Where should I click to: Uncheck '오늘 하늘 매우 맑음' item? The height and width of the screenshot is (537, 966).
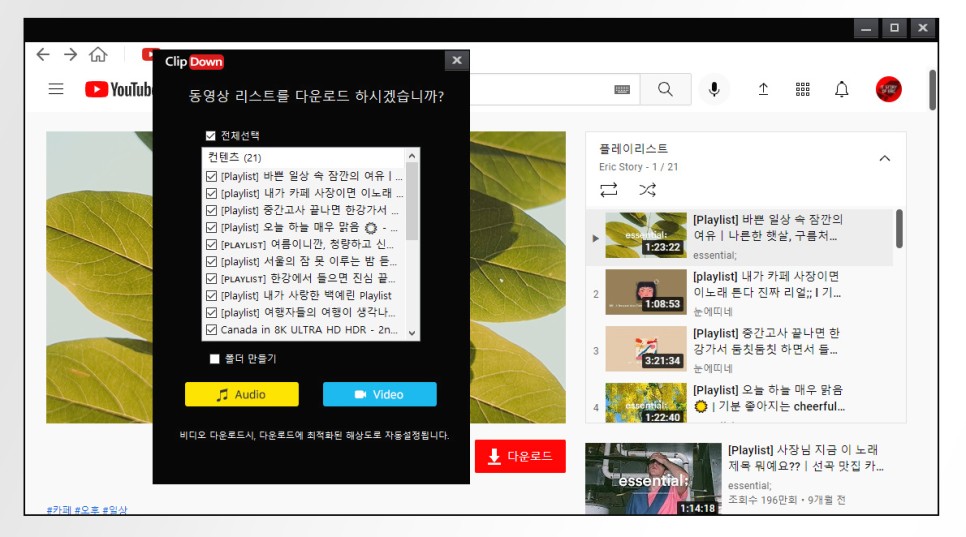(211, 227)
